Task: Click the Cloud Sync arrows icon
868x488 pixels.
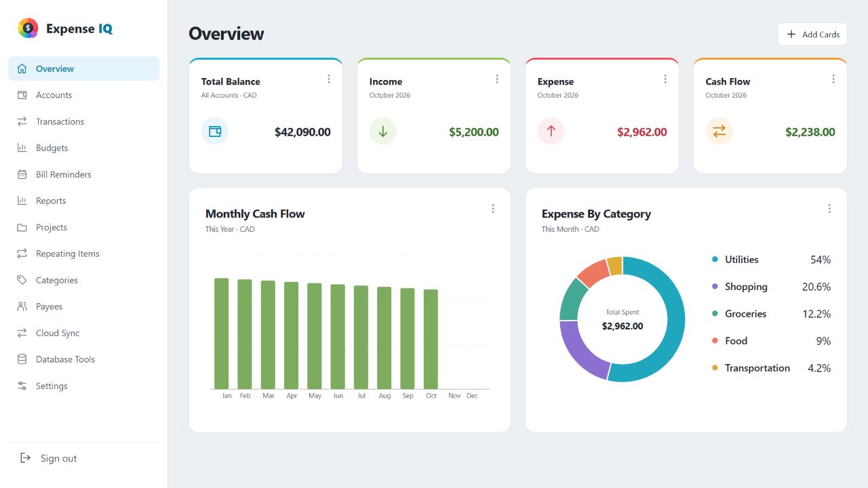Action: pyautogui.click(x=22, y=333)
